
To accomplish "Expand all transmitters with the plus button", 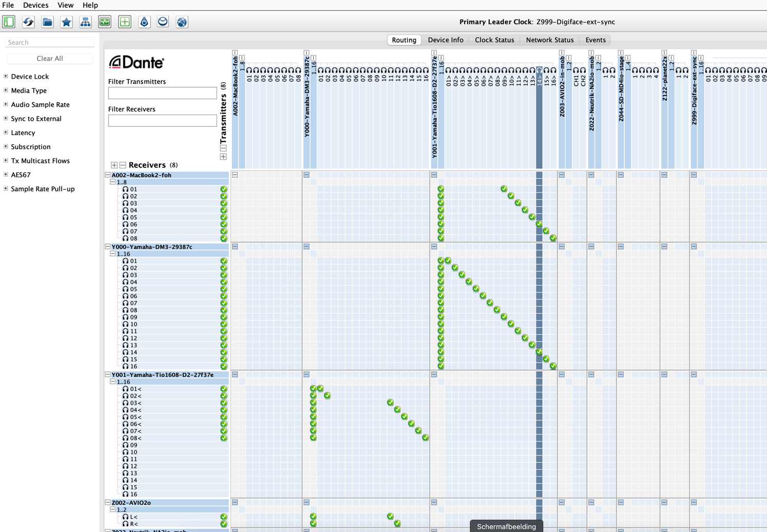I will tap(223, 157).
